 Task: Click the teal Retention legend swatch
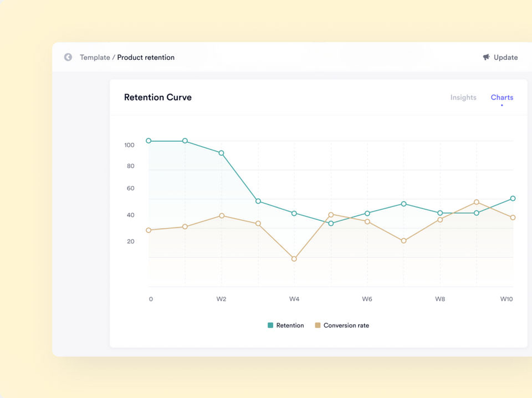(x=270, y=325)
